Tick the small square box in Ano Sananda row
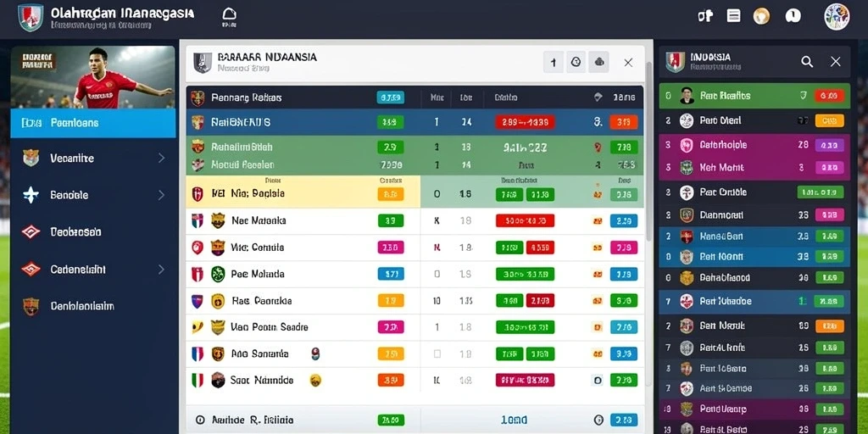The height and width of the screenshot is (434, 868). point(437,353)
